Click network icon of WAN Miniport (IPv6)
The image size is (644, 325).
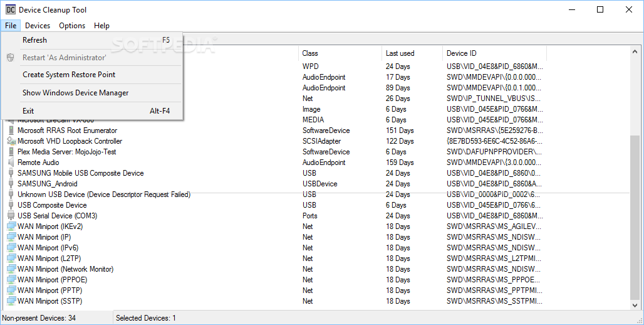pyautogui.click(x=11, y=248)
